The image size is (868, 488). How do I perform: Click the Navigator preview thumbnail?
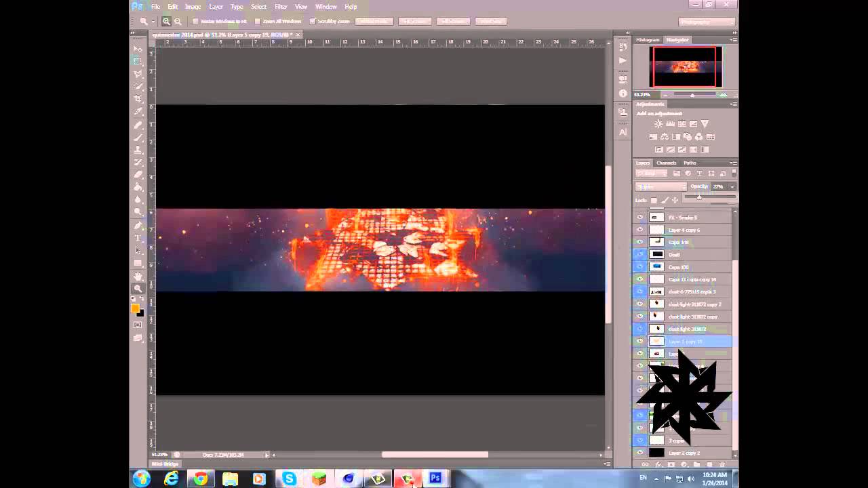click(684, 66)
